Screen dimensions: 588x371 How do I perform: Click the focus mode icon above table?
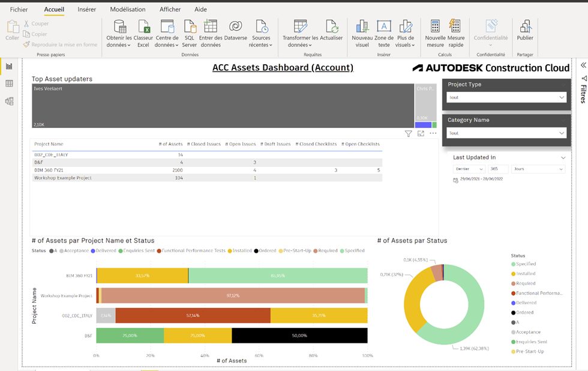point(421,133)
